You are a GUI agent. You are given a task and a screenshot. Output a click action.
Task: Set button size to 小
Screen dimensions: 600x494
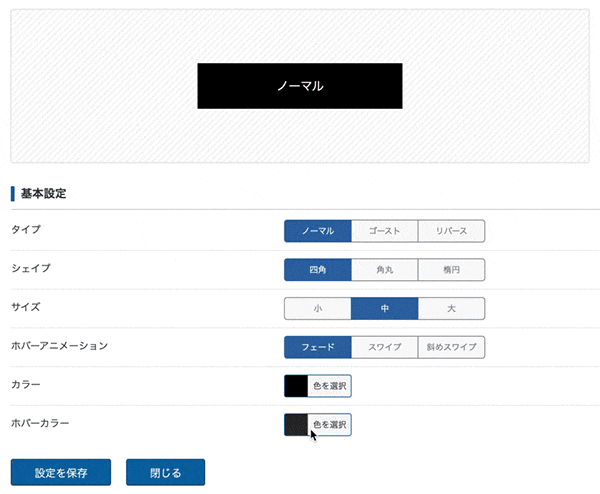coord(318,308)
